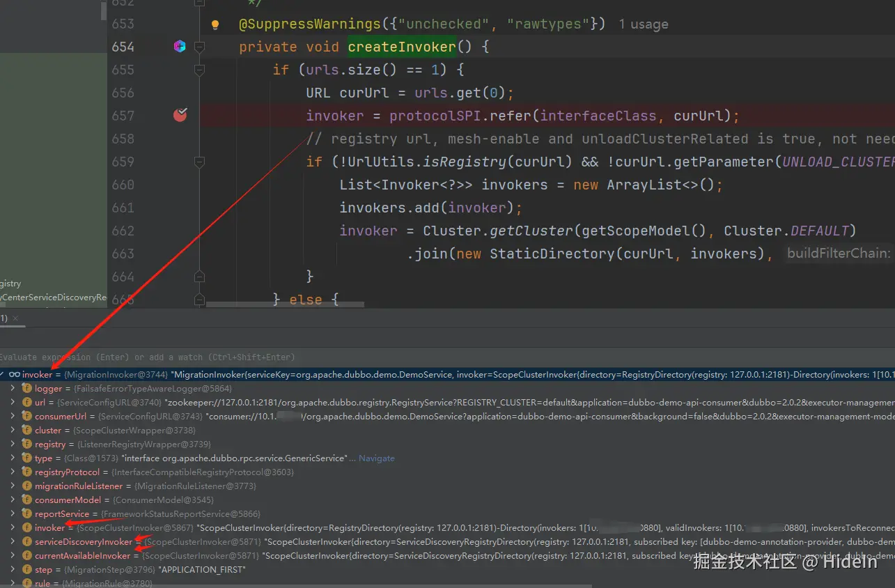Expand the reportService variable node
The height and width of the screenshot is (588, 895).
[x=13, y=514]
